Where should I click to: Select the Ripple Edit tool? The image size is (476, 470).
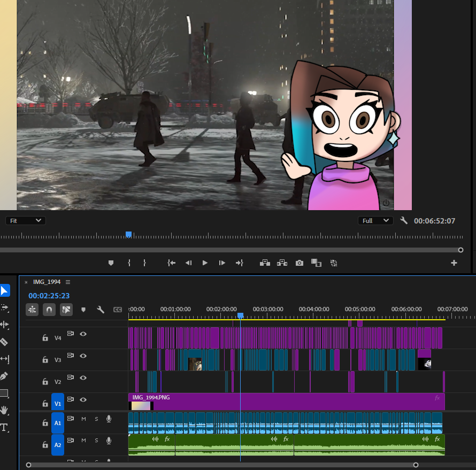coord(5,325)
